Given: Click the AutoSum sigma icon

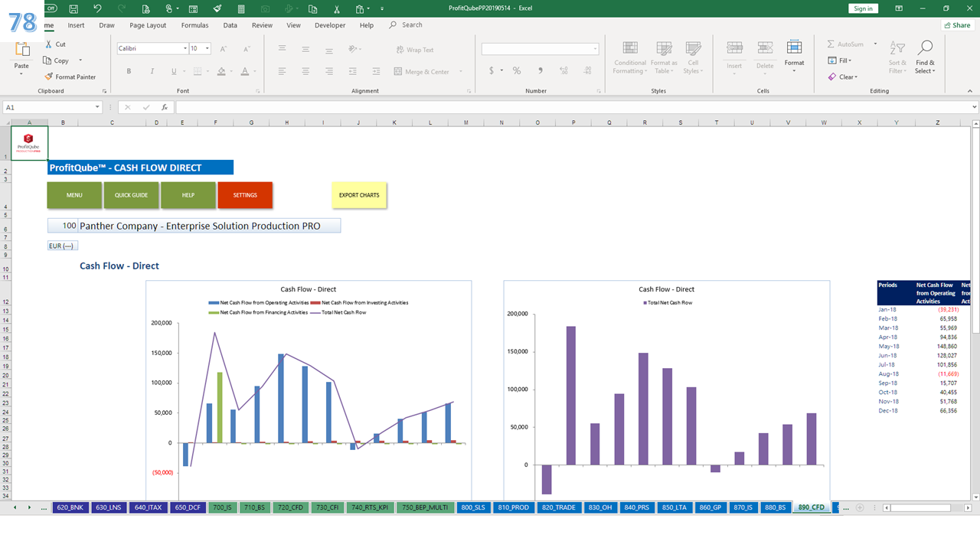Looking at the screenshot, I should click(831, 44).
